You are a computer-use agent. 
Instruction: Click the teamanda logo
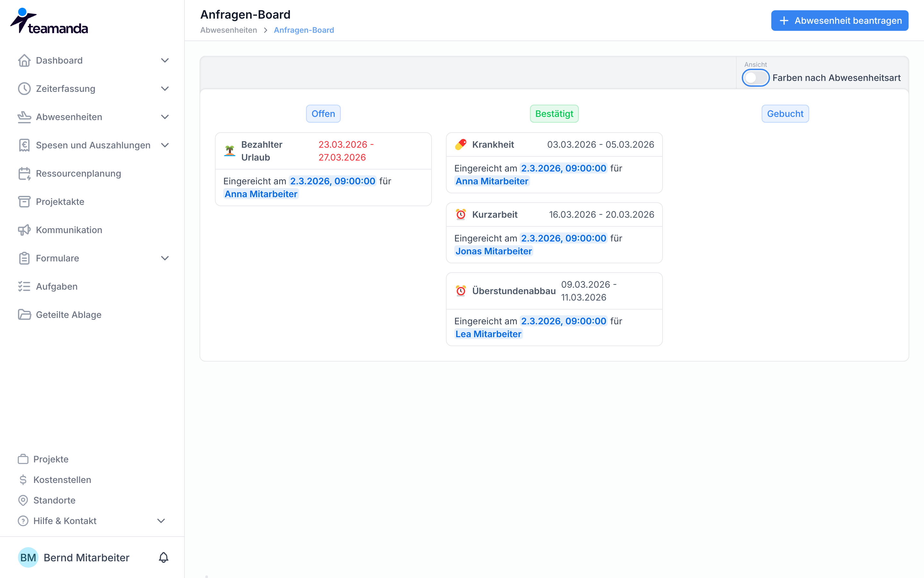point(49,21)
